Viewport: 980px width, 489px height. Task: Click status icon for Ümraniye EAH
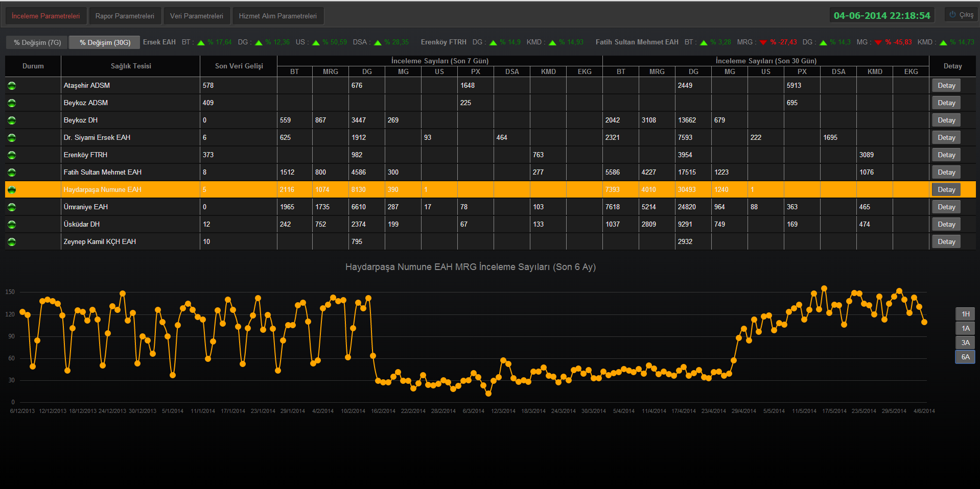[x=12, y=207]
